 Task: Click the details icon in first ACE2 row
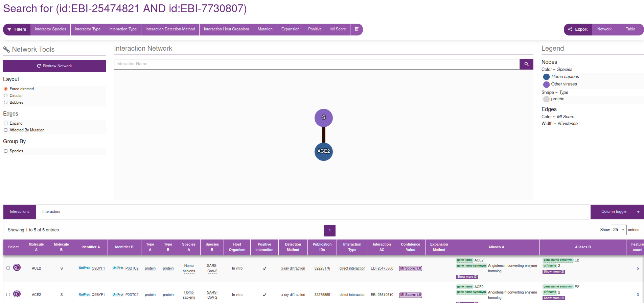(x=17, y=268)
